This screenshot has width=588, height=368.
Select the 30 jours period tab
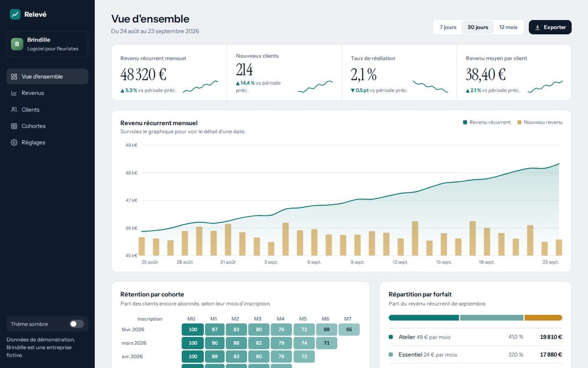coord(478,27)
